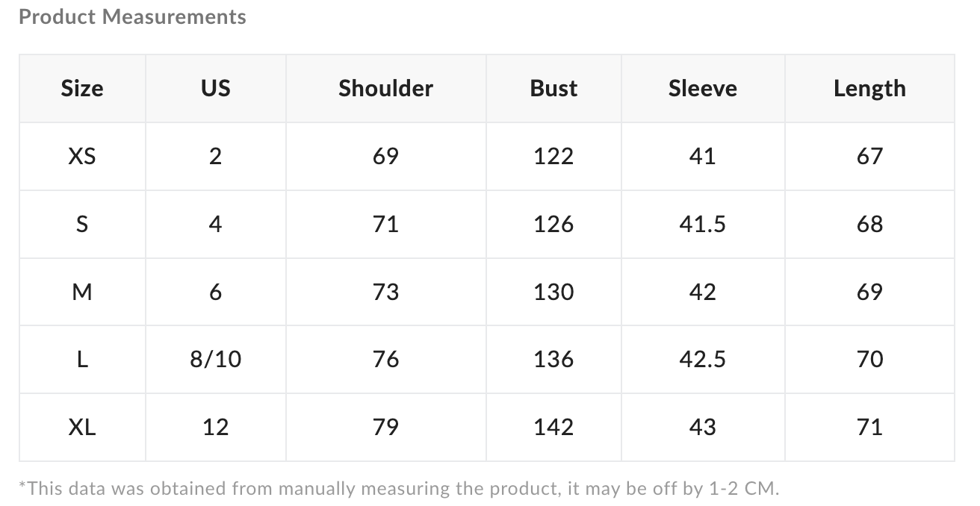
Task: Select the XS size cell
Action: [x=82, y=156]
